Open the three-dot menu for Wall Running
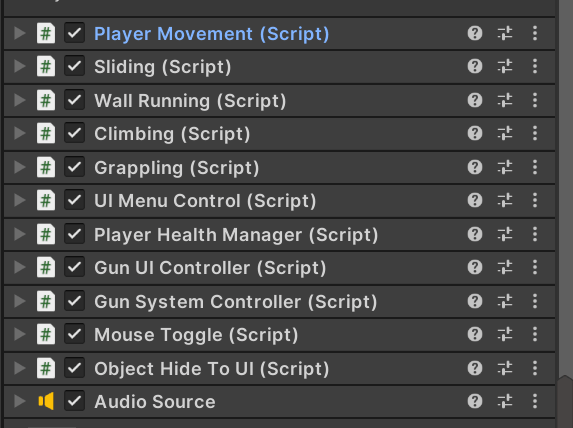The image size is (573, 428). [x=535, y=100]
